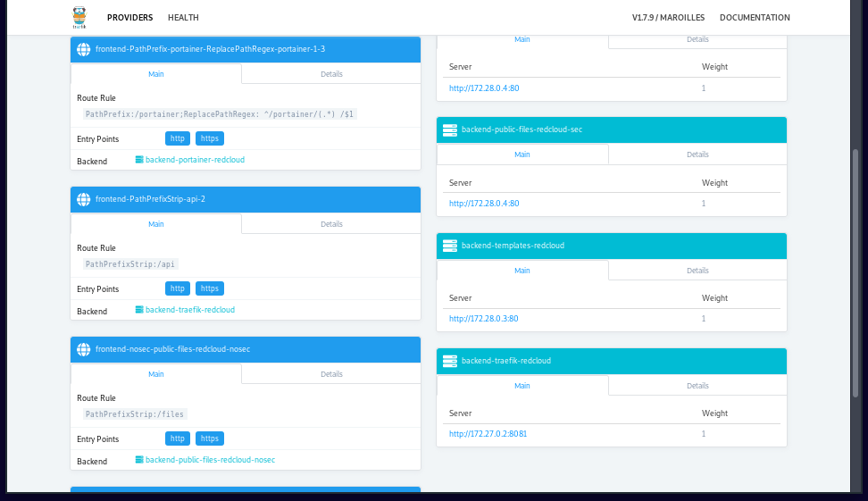Open Details tab of backend-public-files-redcloud-sec
The image size is (868, 501).
(697, 154)
